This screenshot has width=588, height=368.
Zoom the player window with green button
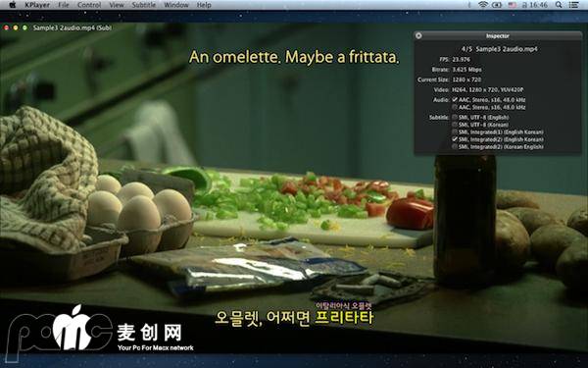[x=24, y=27]
